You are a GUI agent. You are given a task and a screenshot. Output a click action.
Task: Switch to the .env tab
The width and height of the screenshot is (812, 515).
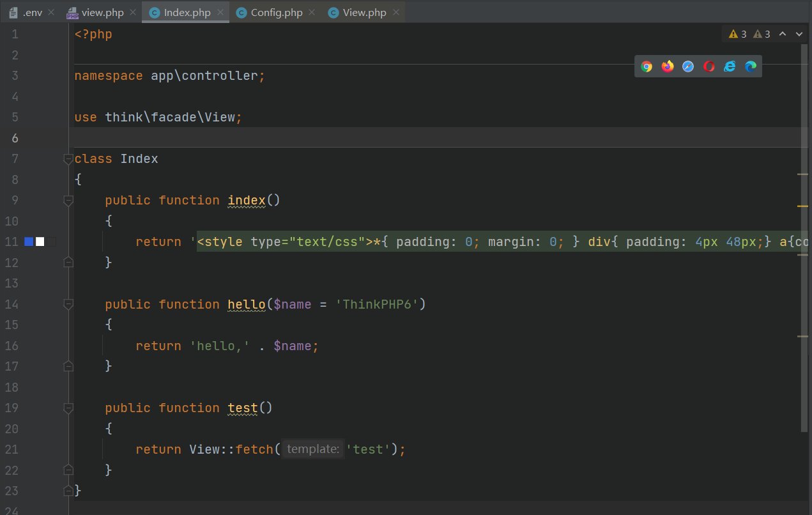point(33,13)
